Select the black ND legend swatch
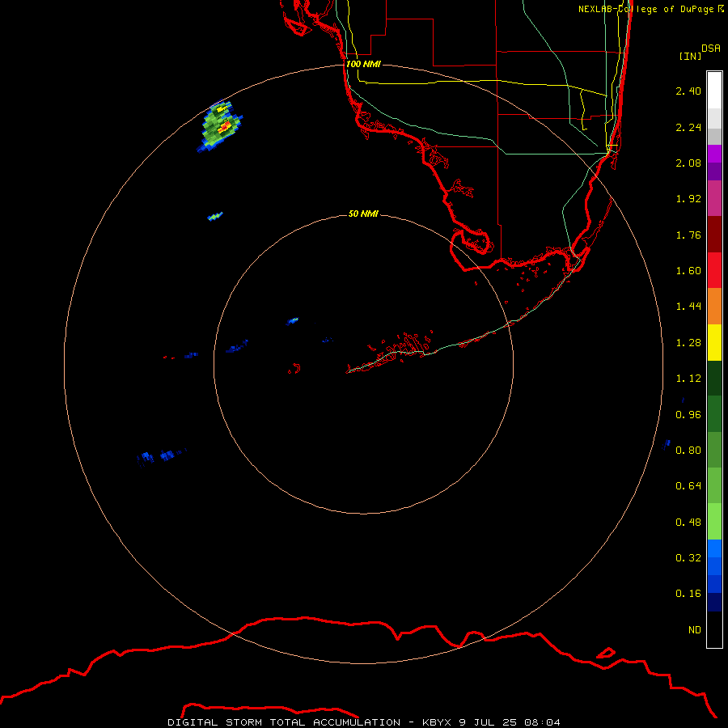The width and height of the screenshot is (728, 728). (x=714, y=629)
